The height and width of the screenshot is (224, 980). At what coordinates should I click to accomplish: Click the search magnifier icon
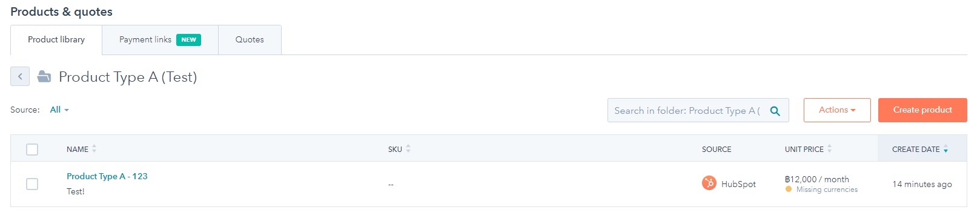(x=775, y=111)
